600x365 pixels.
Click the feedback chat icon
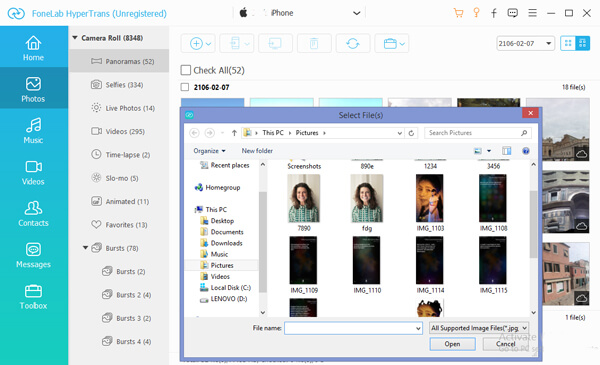point(512,13)
